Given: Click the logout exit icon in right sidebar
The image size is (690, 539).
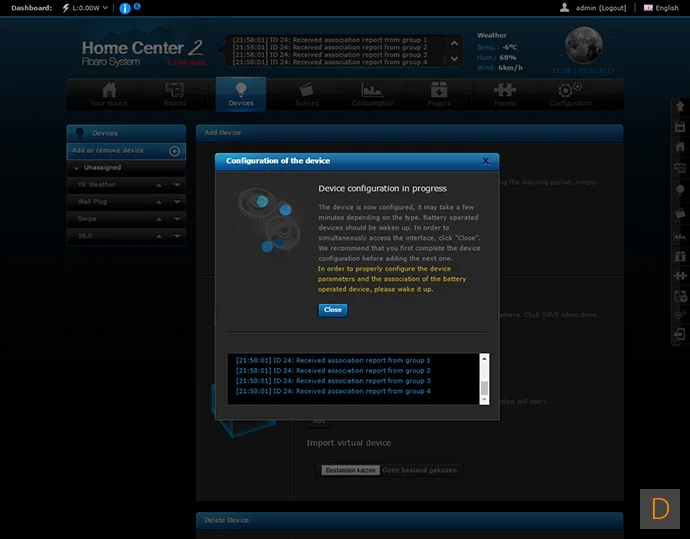Looking at the screenshot, I should 680,335.
